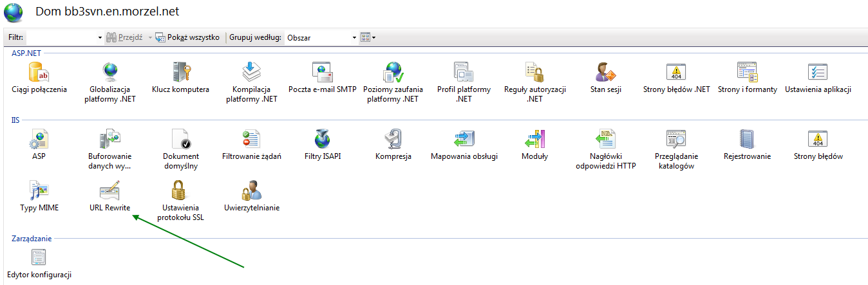Click the IIS group header

15,120
